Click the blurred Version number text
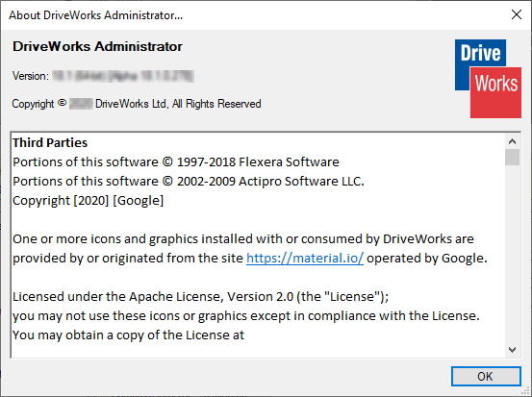The width and height of the screenshot is (532, 397). 123,76
